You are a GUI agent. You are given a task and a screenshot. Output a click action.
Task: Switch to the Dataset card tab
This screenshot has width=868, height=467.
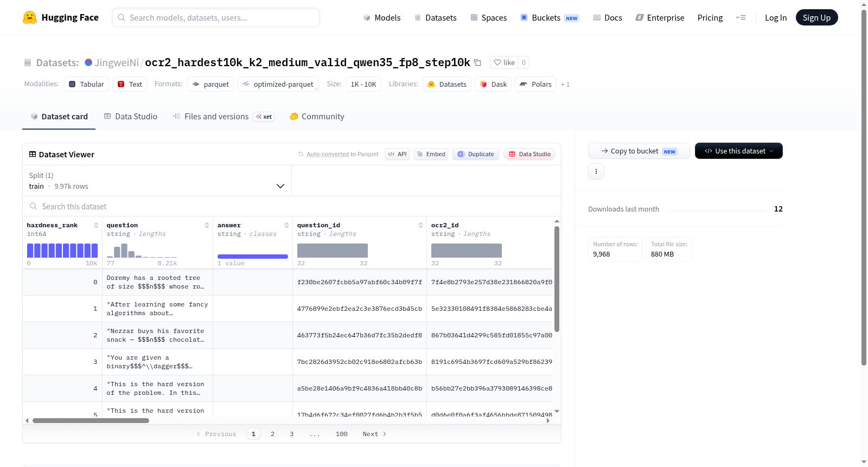point(59,117)
